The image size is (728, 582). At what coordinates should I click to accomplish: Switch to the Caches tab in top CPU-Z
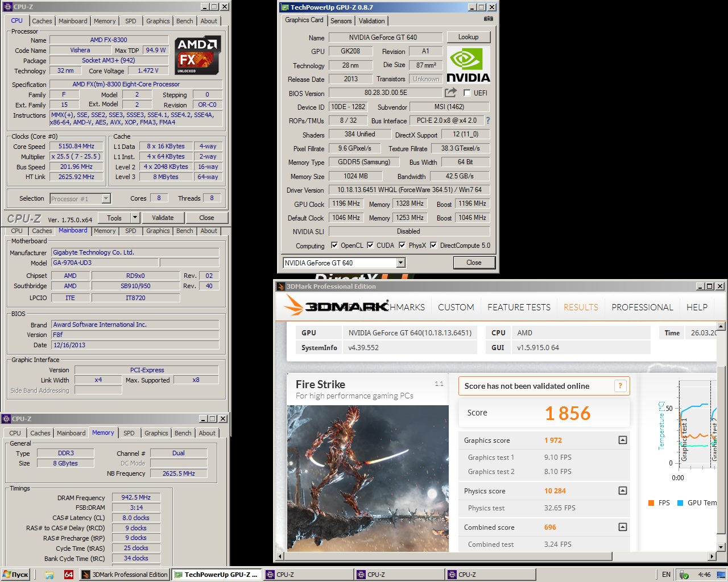coord(42,21)
